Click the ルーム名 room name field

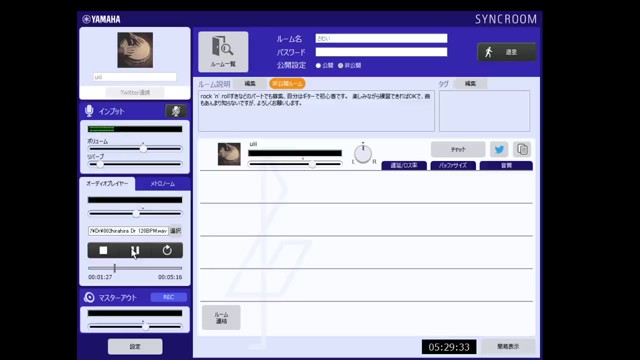click(381, 38)
